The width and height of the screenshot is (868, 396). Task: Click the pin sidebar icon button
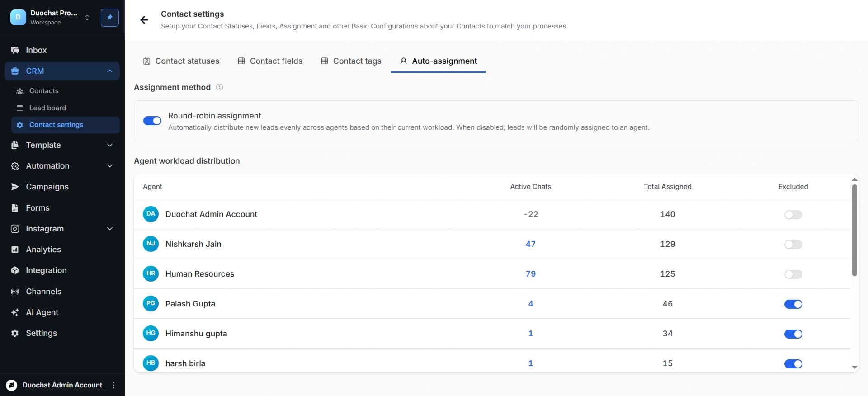tap(110, 18)
